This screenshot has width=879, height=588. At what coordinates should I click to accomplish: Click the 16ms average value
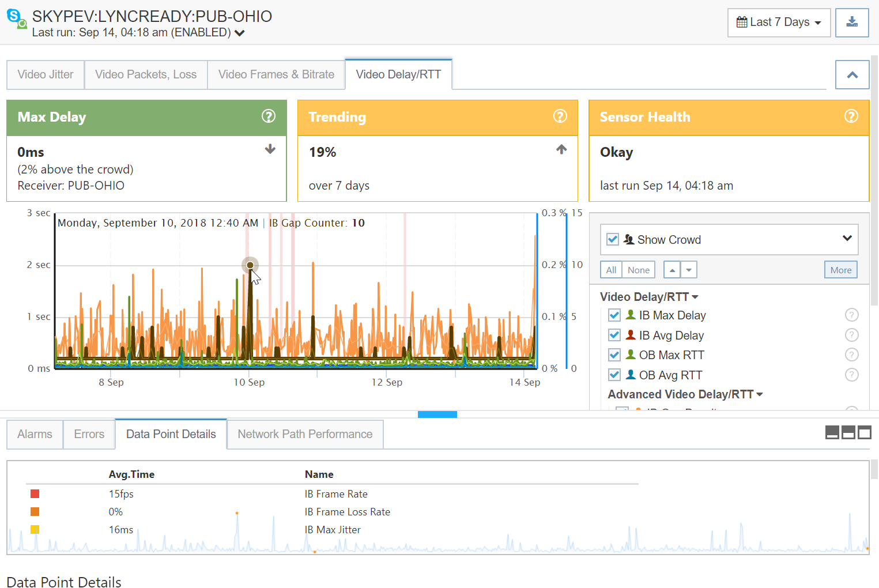[121, 530]
